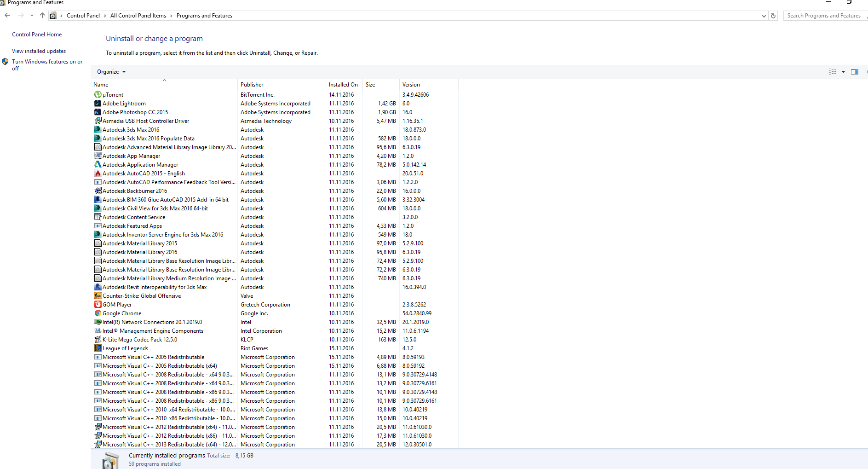Open the Organize dropdown menu
Screen dimensions: 868x469
coord(111,72)
